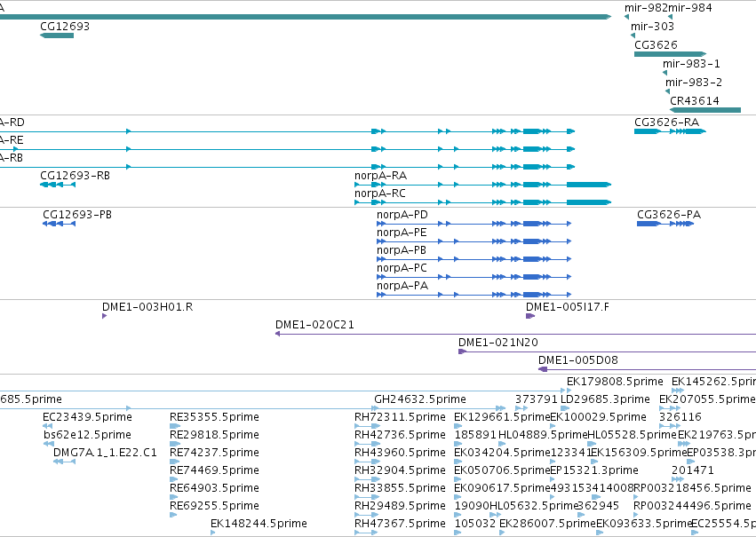Click the DMG7A.1_1.E22.C1 feature label
Image resolution: width=756 pixels, height=537 pixels.
click(x=105, y=453)
